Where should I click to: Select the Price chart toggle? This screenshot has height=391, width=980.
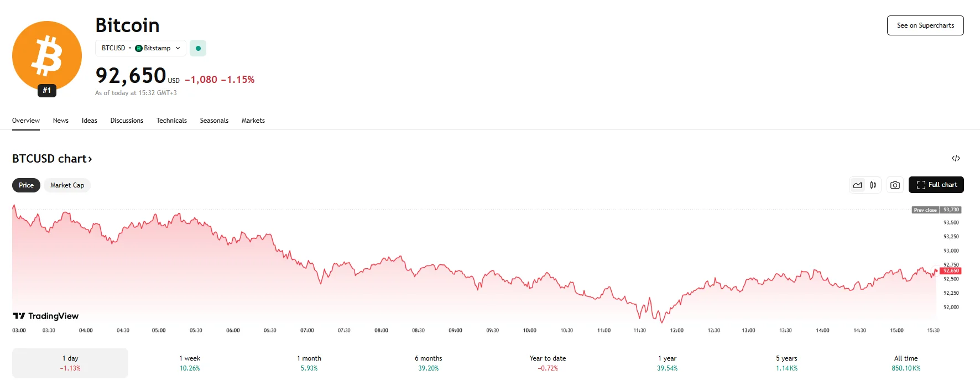pos(26,185)
